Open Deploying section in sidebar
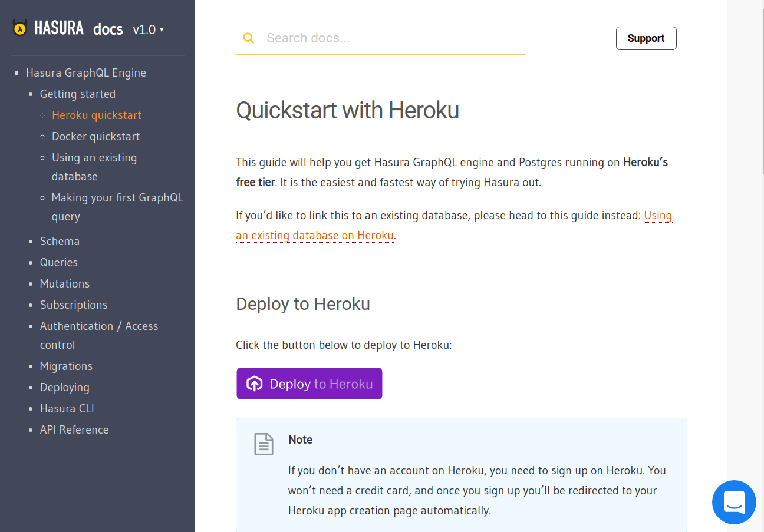 (x=65, y=388)
